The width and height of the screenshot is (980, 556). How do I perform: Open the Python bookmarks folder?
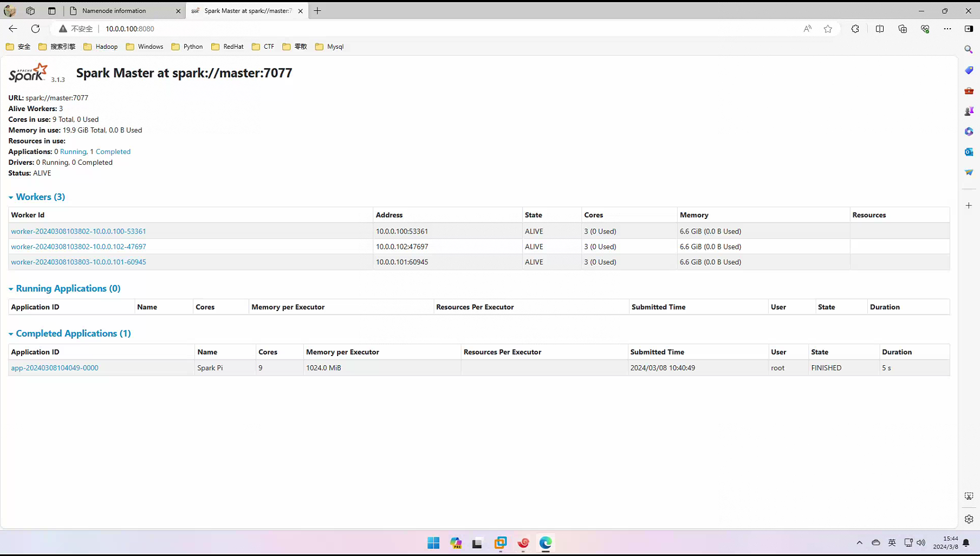187,47
